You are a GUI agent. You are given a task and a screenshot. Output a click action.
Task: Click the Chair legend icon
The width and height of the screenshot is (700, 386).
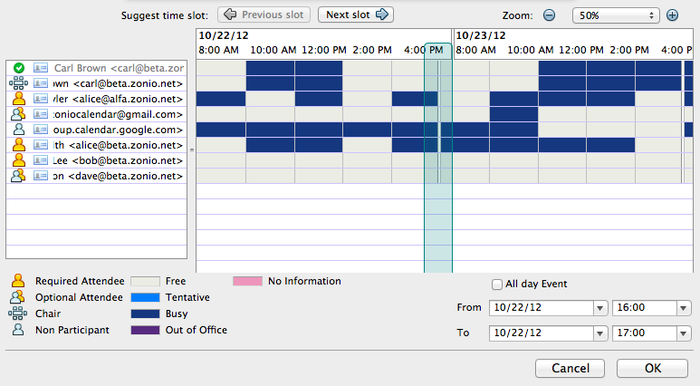coord(17,313)
